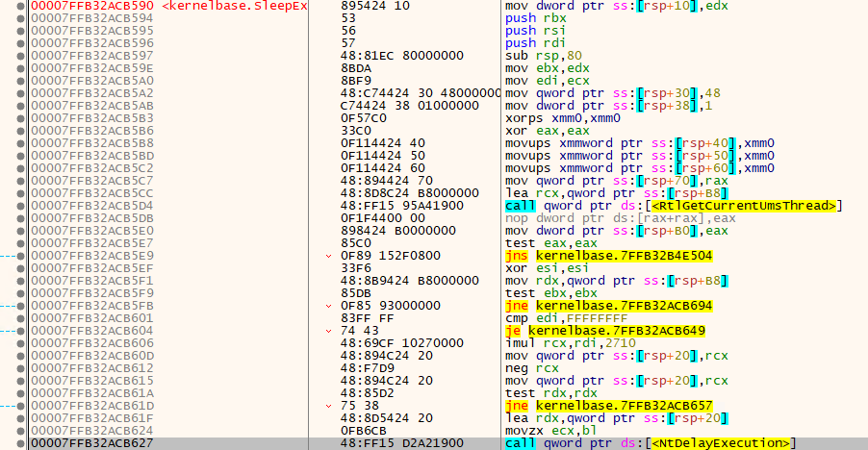The image size is (868, 450).
Task: Click jump arrow beside bytes 74 43
Action: (x=328, y=331)
